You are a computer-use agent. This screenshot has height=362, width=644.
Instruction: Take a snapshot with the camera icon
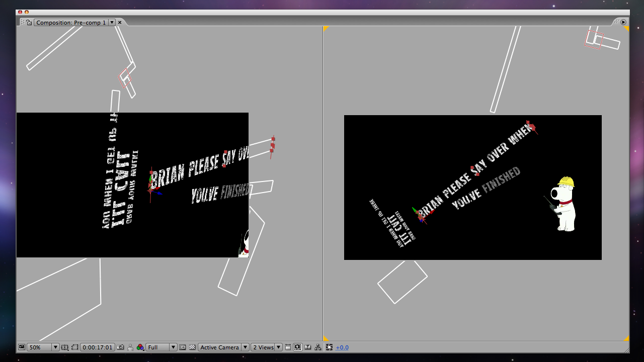click(121, 347)
